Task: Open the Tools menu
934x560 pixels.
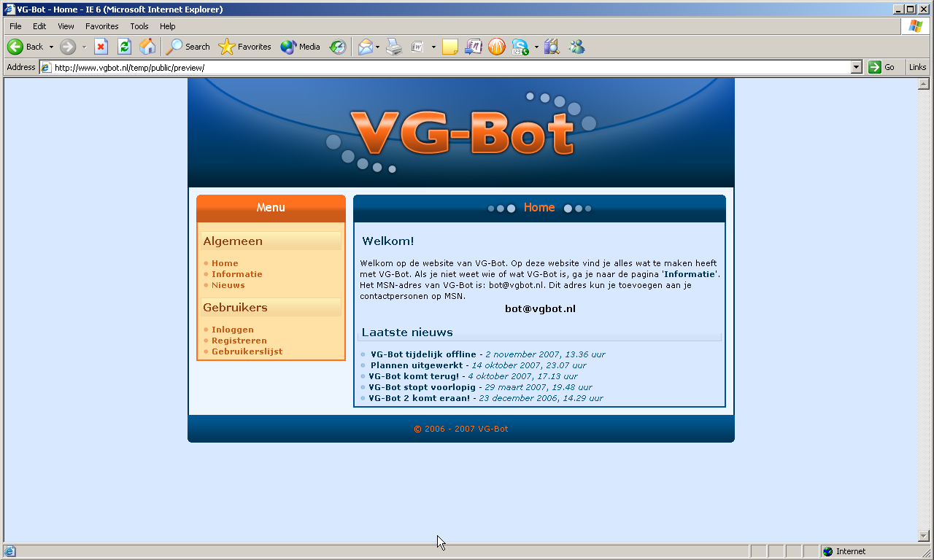Action: (139, 26)
